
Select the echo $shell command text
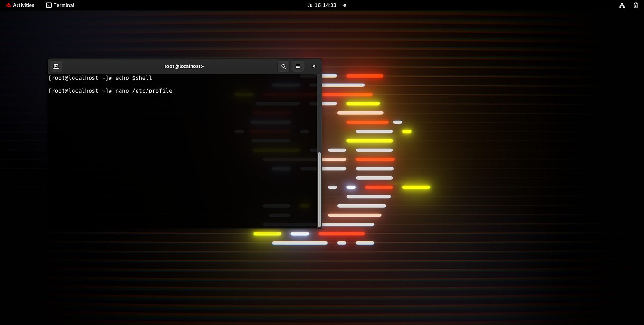click(135, 78)
